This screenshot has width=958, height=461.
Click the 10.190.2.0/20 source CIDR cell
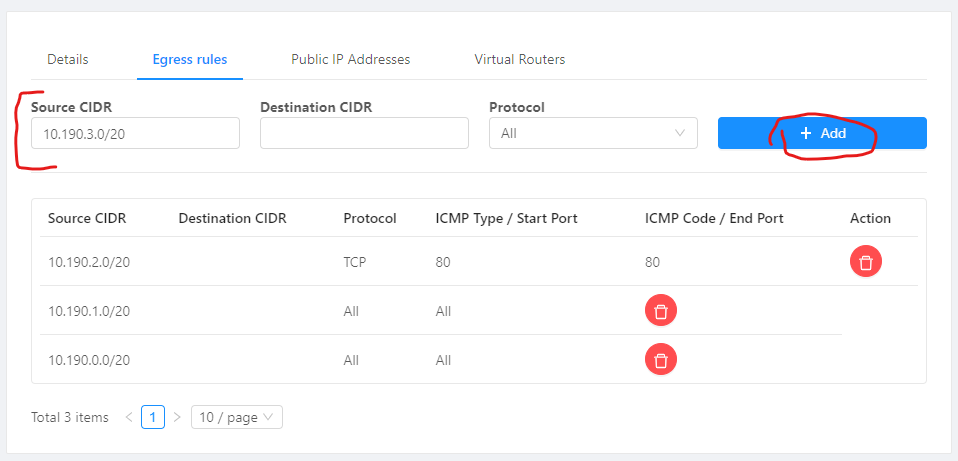(89, 262)
